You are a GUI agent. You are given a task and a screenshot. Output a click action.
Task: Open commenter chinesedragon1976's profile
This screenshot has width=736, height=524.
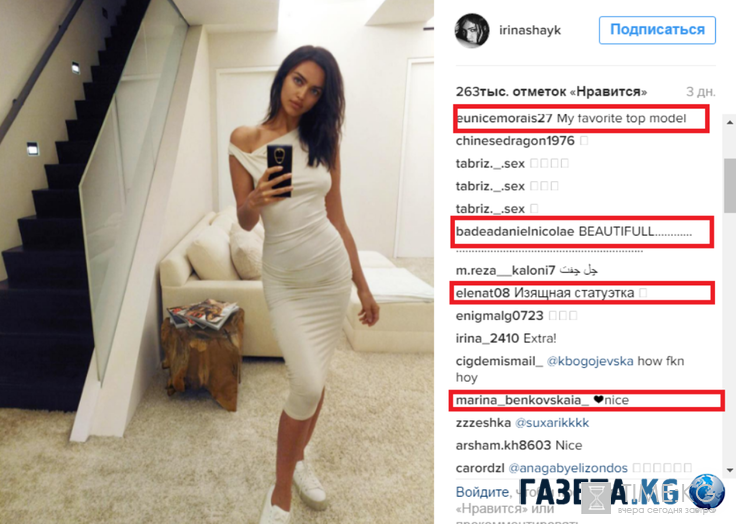(515, 141)
